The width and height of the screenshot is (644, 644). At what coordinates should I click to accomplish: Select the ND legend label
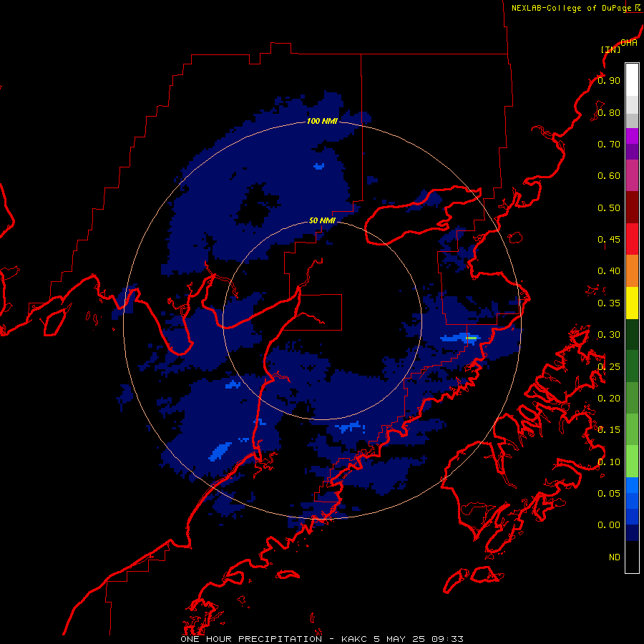(615, 557)
